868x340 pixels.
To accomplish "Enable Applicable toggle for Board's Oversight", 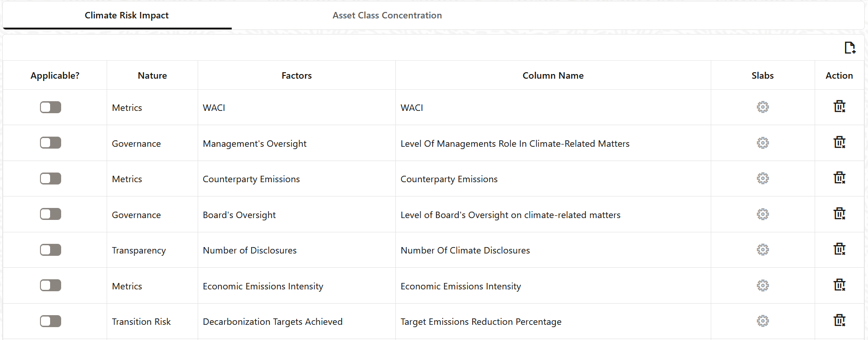I will pyautogui.click(x=50, y=214).
